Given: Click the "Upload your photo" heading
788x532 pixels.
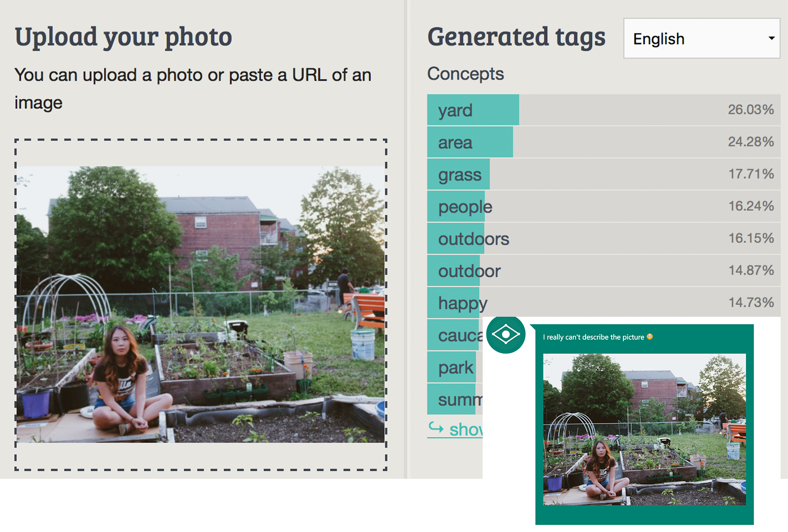Looking at the screenshot, I should pos(123,37).
